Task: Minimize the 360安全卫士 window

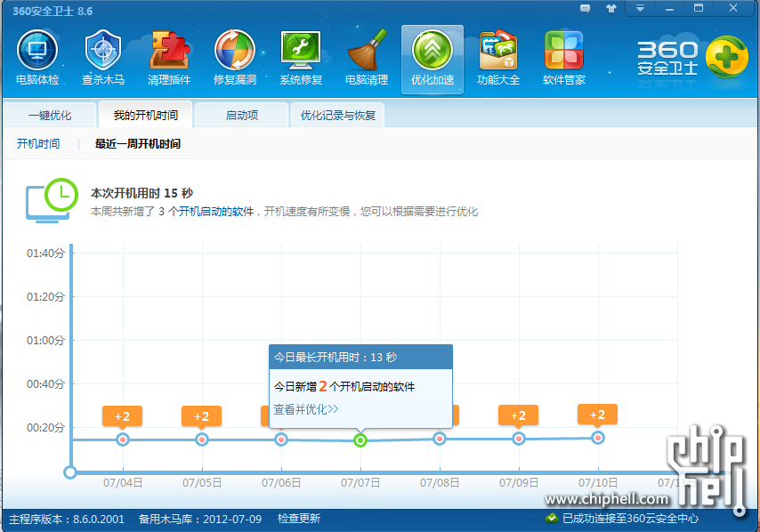Action: coord(669,9)
